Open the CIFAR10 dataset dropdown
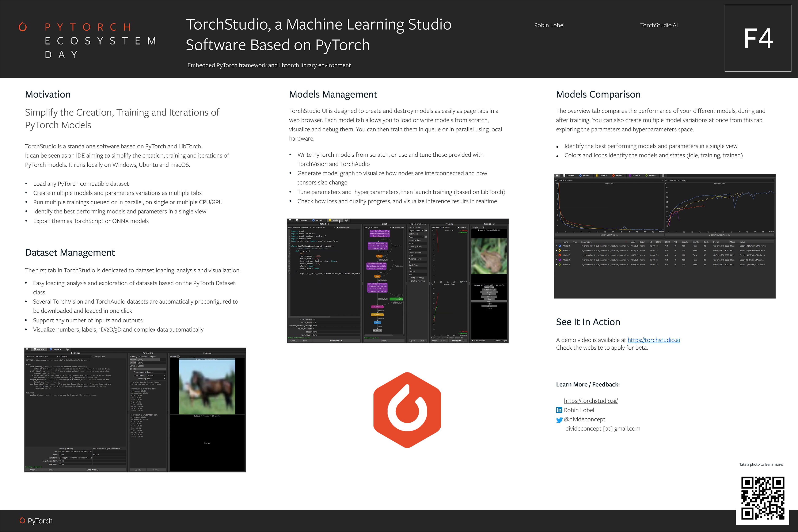 click(75, 357)
